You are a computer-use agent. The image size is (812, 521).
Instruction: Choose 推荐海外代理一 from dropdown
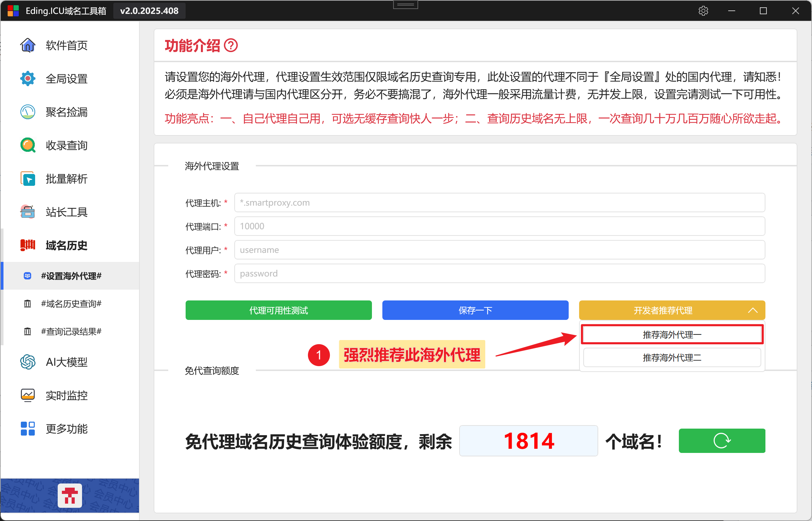click(672, 334)
